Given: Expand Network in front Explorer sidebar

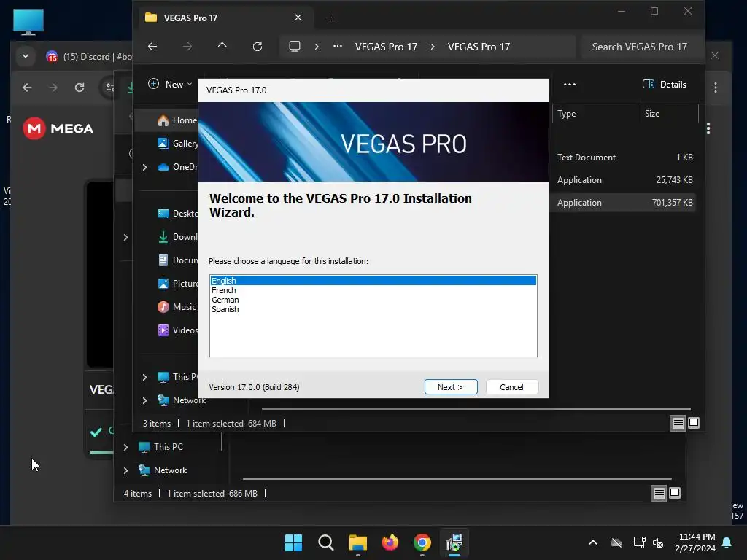Looking at the screenshot, I should (145, 400).
